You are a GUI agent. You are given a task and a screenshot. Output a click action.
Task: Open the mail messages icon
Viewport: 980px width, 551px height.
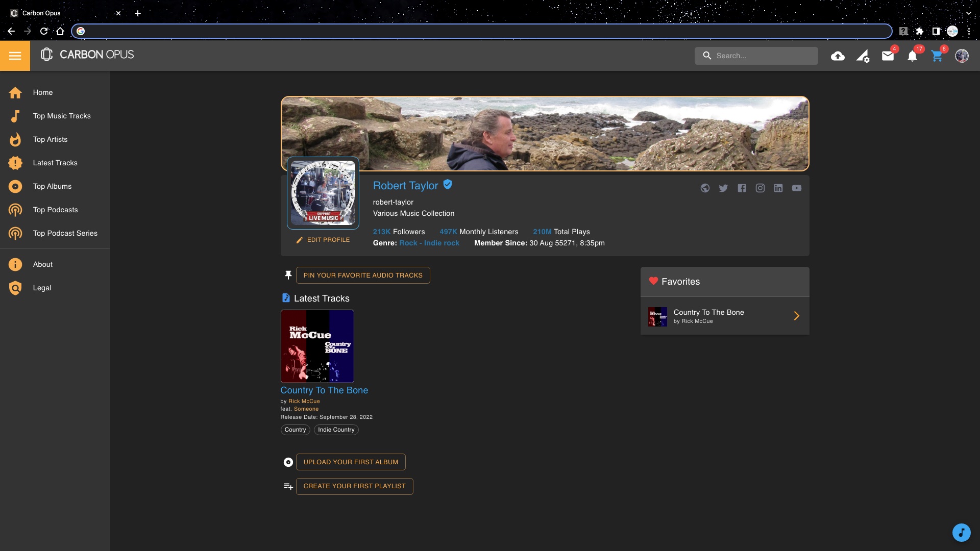888,56
